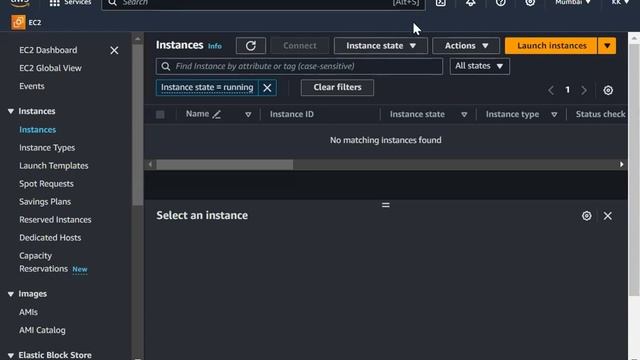
Task: Sort by Instance state column arrow
Action: click(x=464, y=115)
